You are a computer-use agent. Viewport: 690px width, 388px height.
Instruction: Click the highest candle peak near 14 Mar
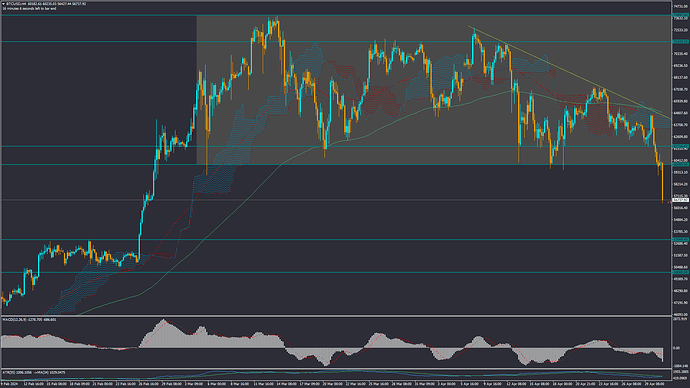(276, 18)
